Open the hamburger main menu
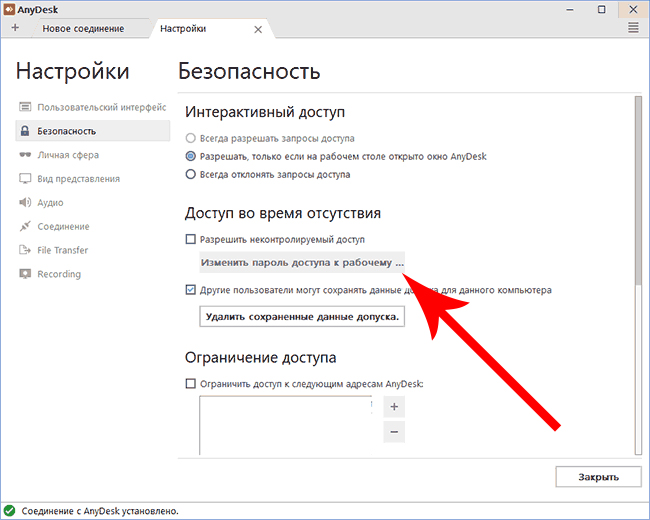 click(633, 28)
